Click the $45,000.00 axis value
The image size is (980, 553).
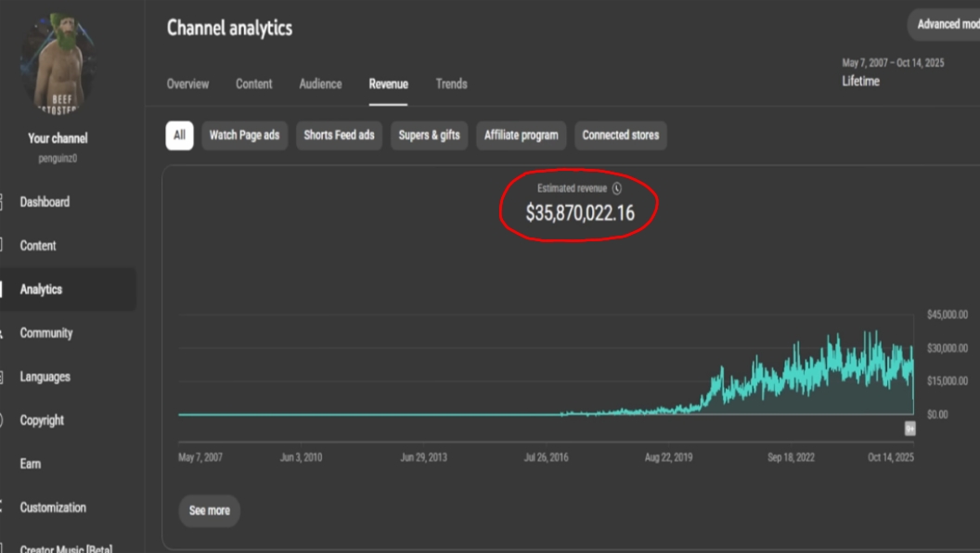[x=947, y=315]
